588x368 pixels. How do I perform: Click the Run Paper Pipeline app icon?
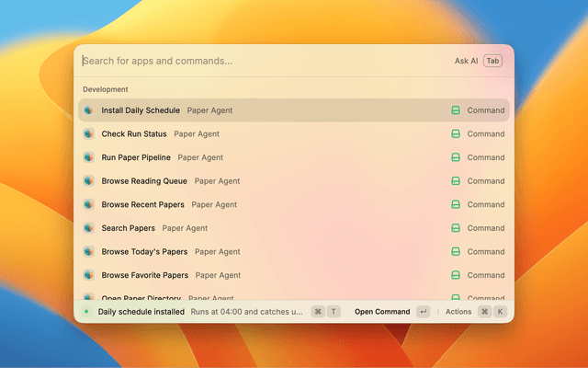point(88,157)
